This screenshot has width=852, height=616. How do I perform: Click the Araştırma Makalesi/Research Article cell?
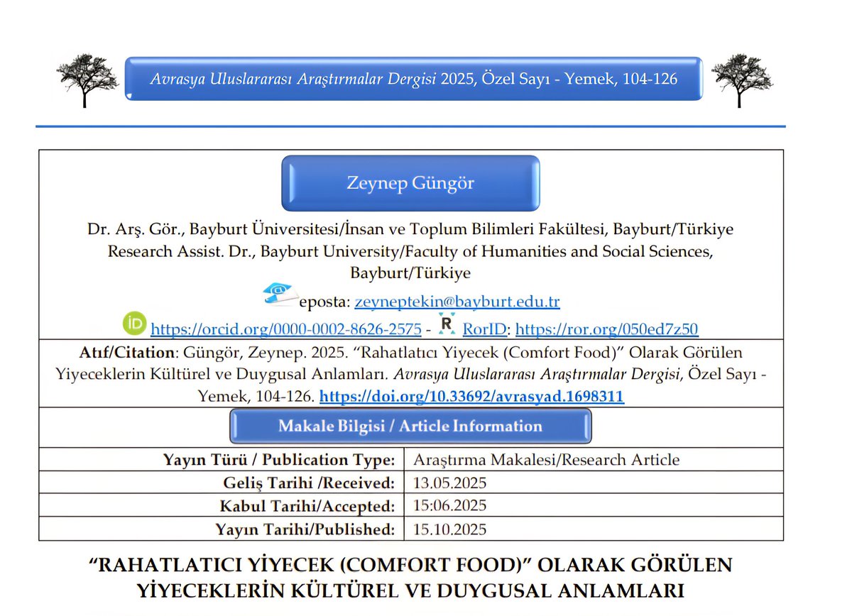[546, 459]
